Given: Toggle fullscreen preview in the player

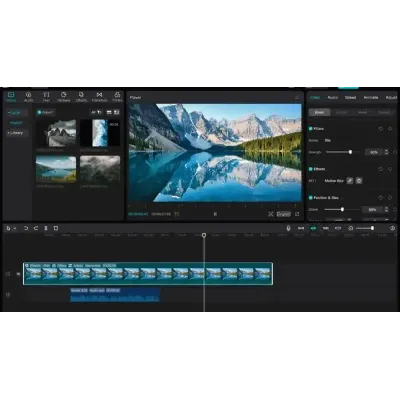Looking at the screenshot, I should point(297,214).
